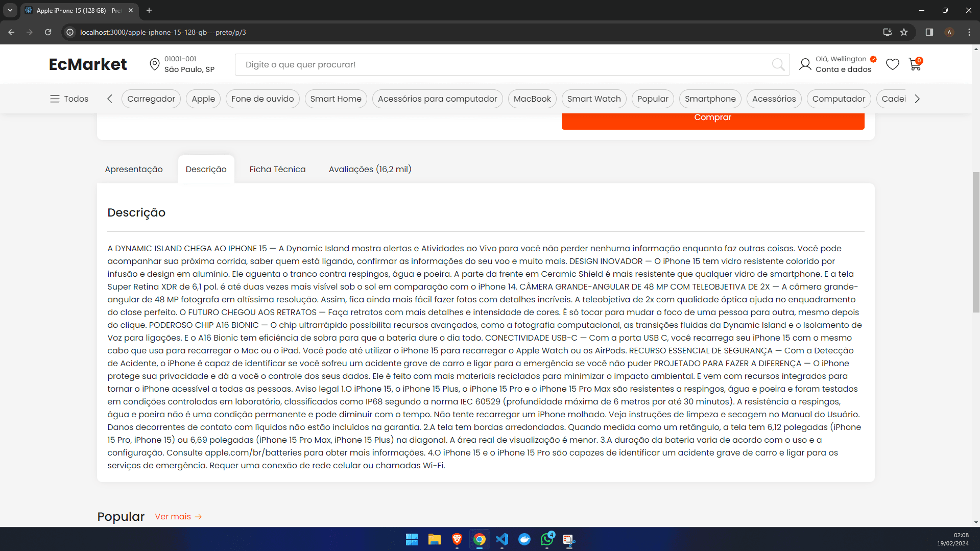Viewport: 980px width, 551px height.
Task: Open the Todos hamburger menu
Action: click(x=69, y=99)
